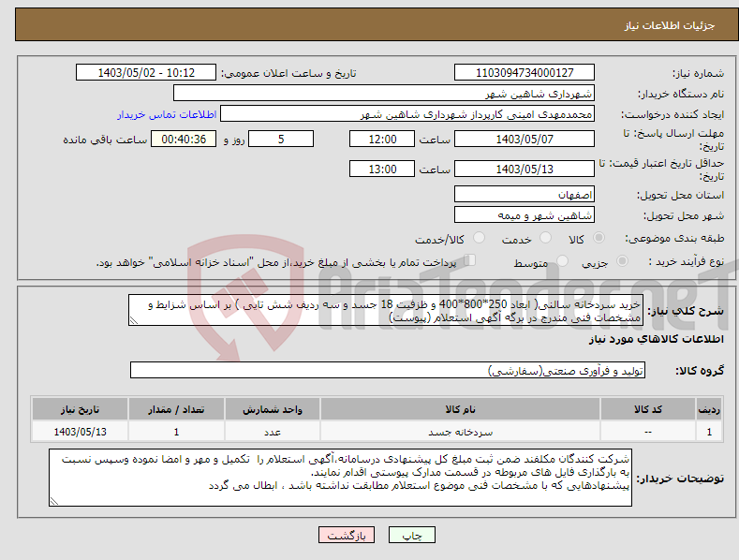Click the طبقه بندی موضوعی label
The image size is (739, 560).
(674, 239)
